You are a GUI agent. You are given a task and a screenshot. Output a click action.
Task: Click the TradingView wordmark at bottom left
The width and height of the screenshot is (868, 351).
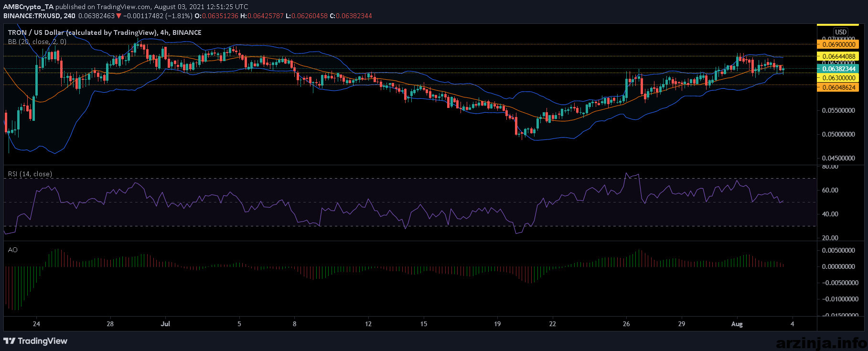(x=42, y=341)
